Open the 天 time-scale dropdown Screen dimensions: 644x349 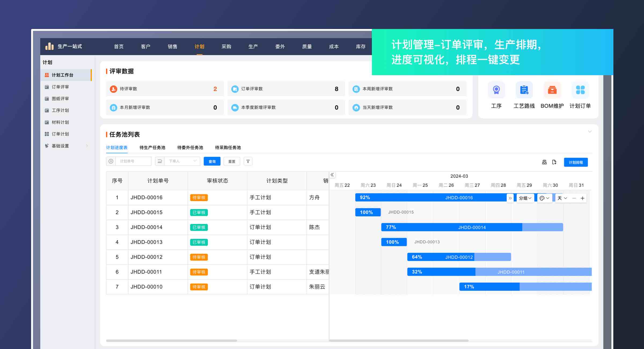point(562,198)
